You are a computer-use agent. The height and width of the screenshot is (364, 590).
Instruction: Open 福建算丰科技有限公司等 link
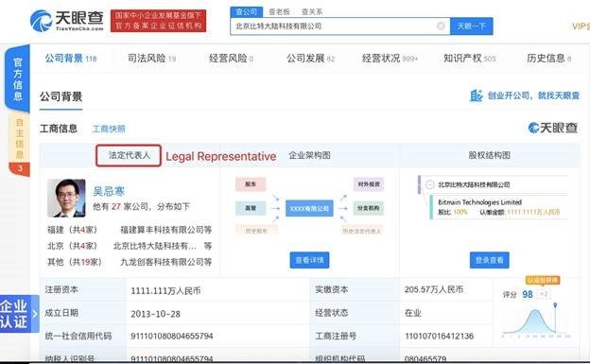click(x=166, y=230)
